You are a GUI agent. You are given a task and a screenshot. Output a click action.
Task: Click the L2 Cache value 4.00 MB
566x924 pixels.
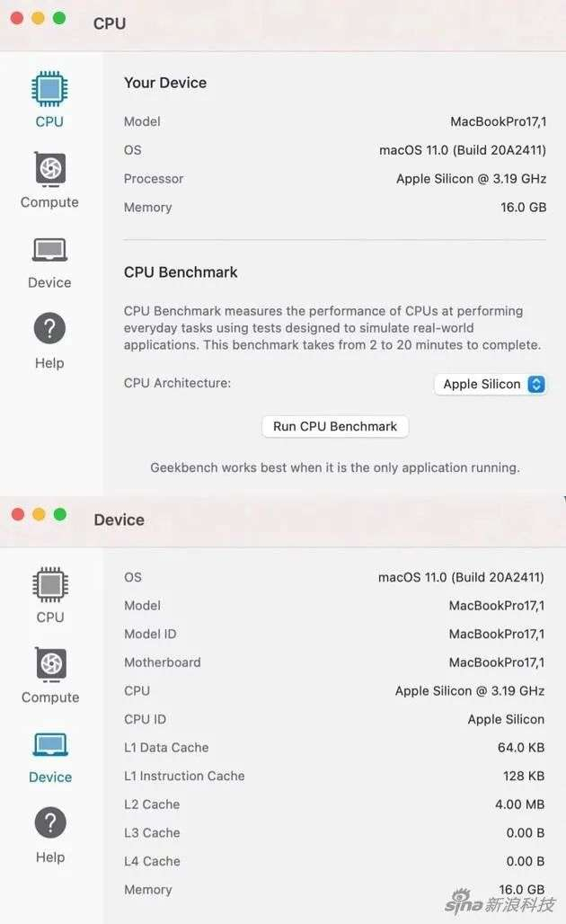519,804
